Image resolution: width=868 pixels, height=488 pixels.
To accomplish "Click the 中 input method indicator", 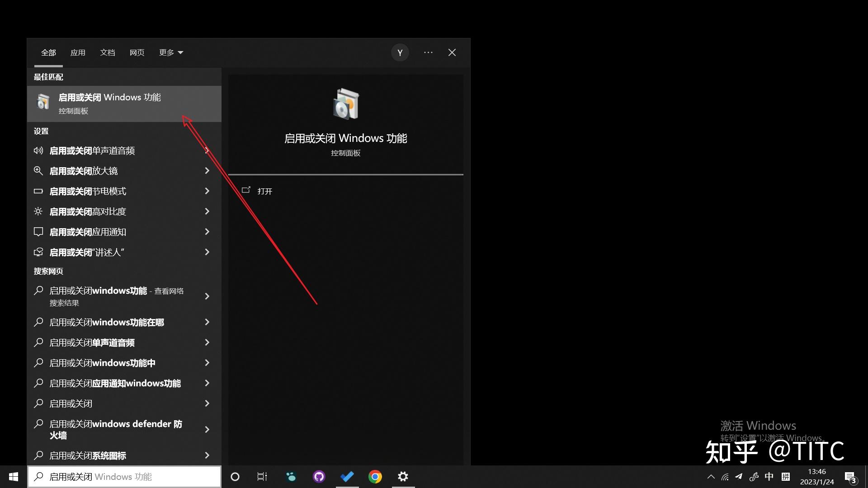I will pyautogui.click(x=769, y=477).
